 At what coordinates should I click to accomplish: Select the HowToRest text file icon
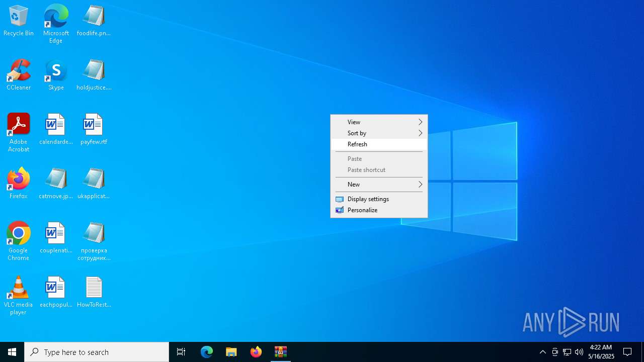click(94, 292)
